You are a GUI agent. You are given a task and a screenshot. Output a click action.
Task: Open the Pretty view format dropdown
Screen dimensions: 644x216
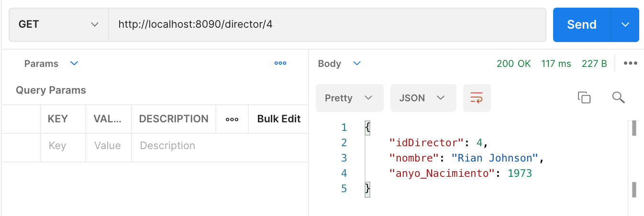(349, 98)
